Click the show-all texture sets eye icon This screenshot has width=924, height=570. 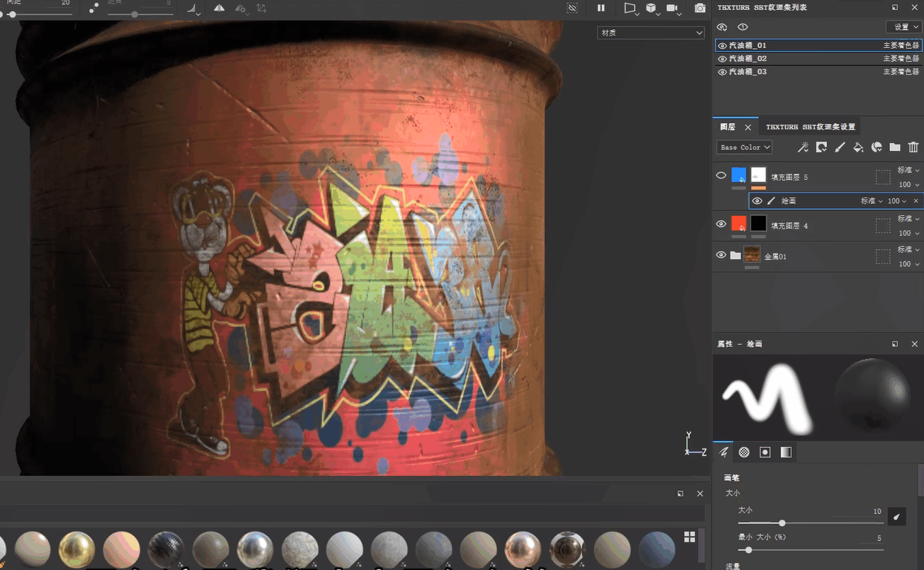tap(722, 27)
